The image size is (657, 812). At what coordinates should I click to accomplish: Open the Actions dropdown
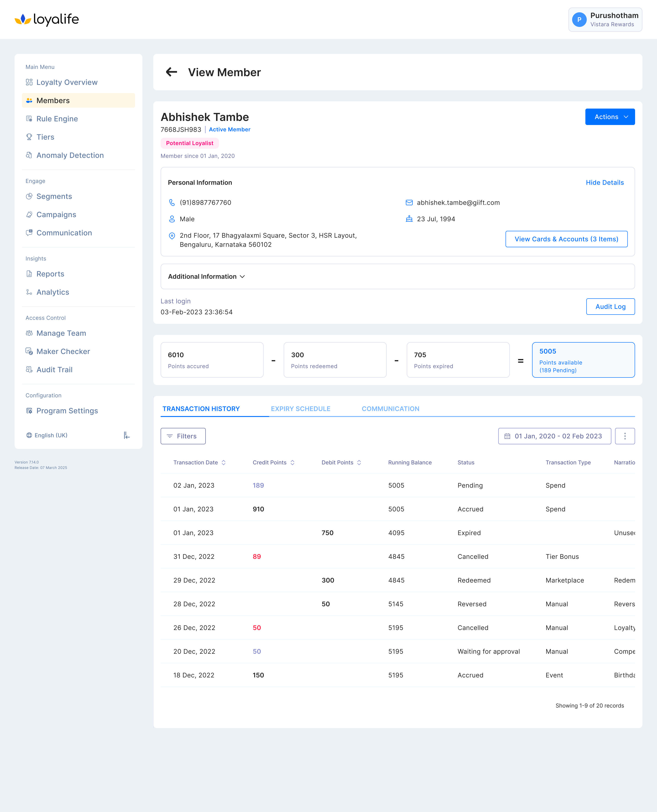click(610, 117)
